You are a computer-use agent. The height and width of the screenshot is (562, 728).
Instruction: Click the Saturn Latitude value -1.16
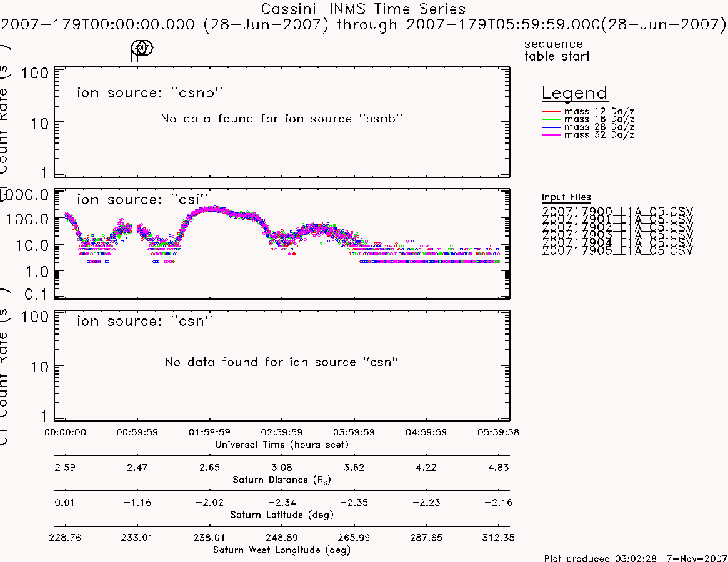[x=137, y=503]
